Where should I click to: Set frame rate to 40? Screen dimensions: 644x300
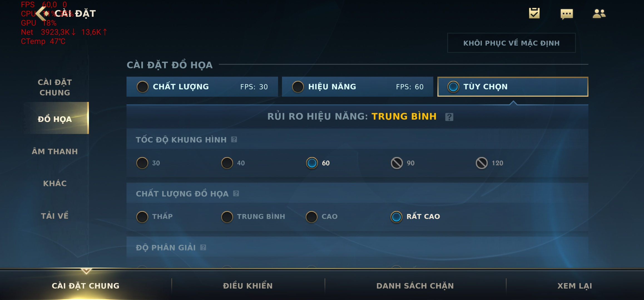233,163
